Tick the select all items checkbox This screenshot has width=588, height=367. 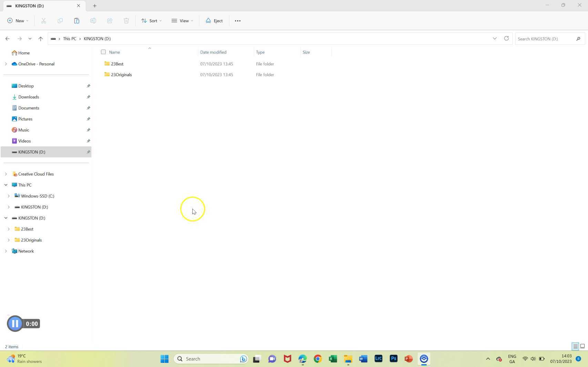[103, 52]
